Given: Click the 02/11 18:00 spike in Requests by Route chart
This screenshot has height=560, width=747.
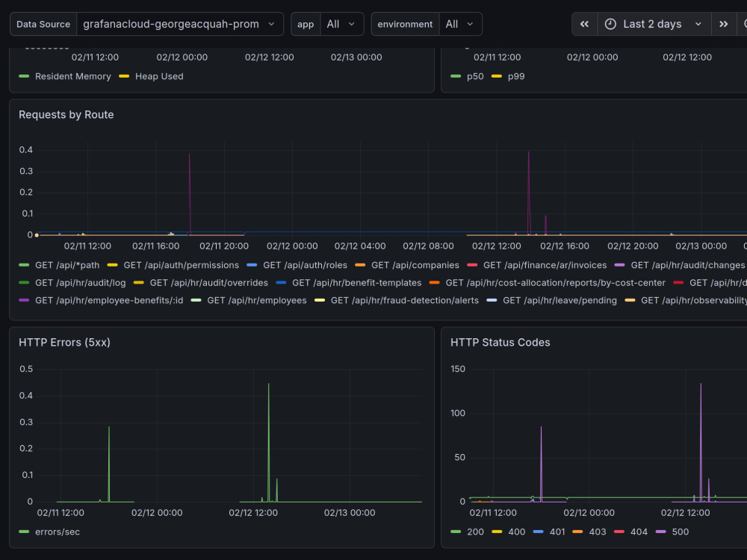Looking at the screenshot, I should pyautogui.click(x=190, y=193).
